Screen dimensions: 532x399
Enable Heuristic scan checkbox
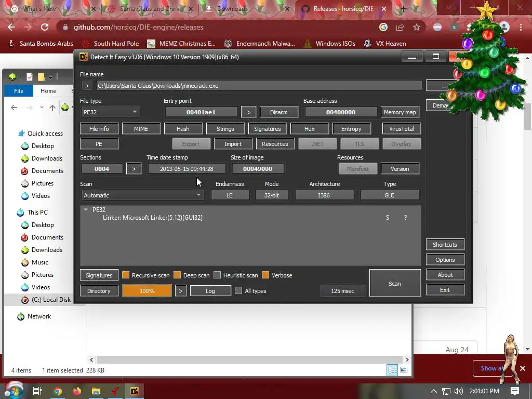point(217,275)
